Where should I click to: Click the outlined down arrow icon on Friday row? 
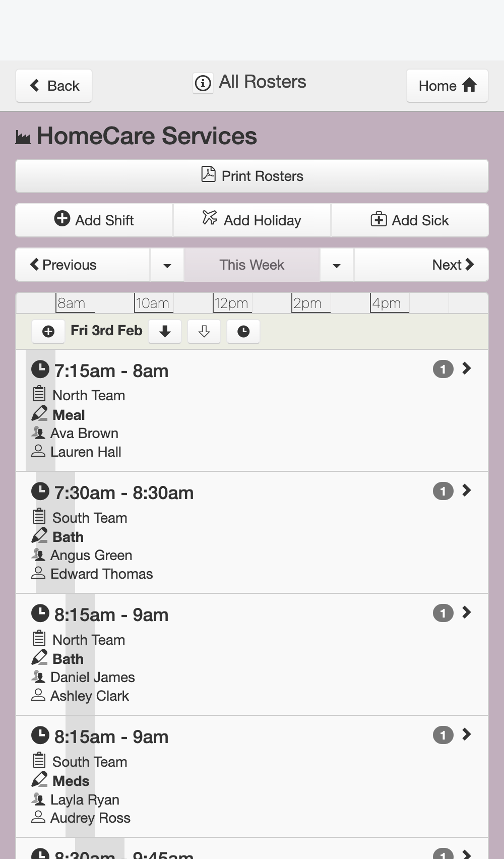coord(204,331)
